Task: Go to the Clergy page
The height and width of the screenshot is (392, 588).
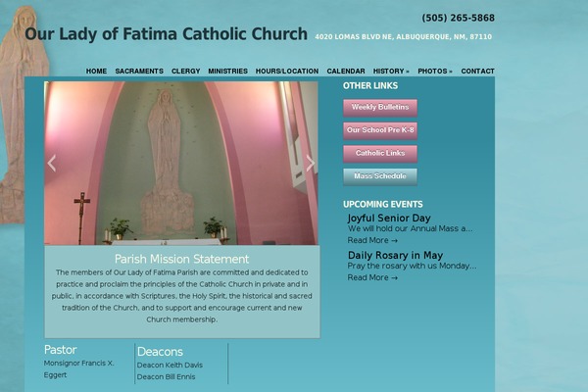Action: click(x=185, y=71)
